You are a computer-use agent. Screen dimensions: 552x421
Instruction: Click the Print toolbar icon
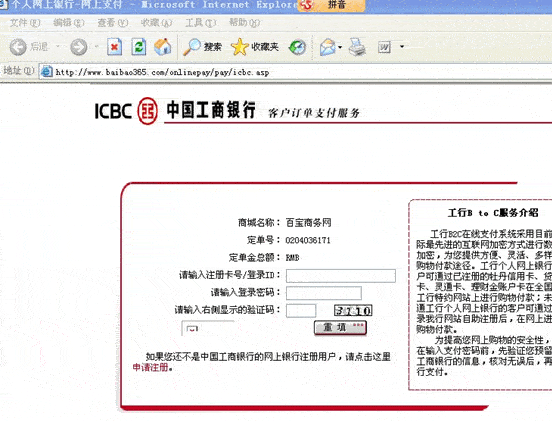(x=357, y=47)
